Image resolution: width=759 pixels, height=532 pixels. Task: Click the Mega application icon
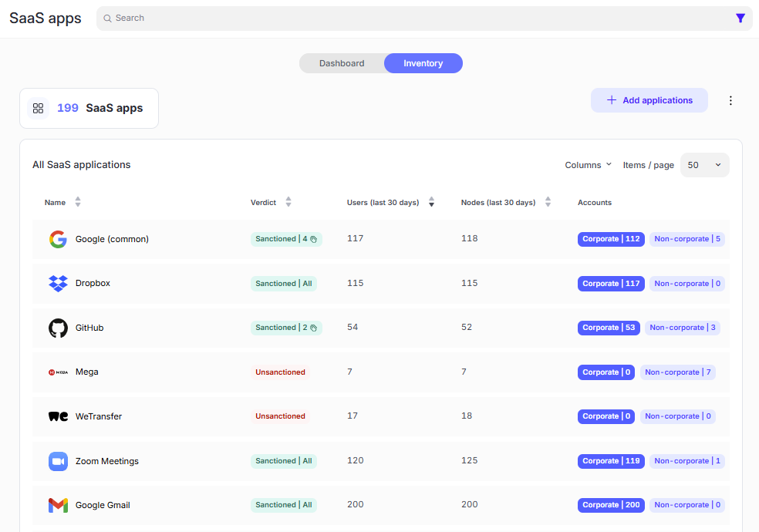click(x=58, y=372)
